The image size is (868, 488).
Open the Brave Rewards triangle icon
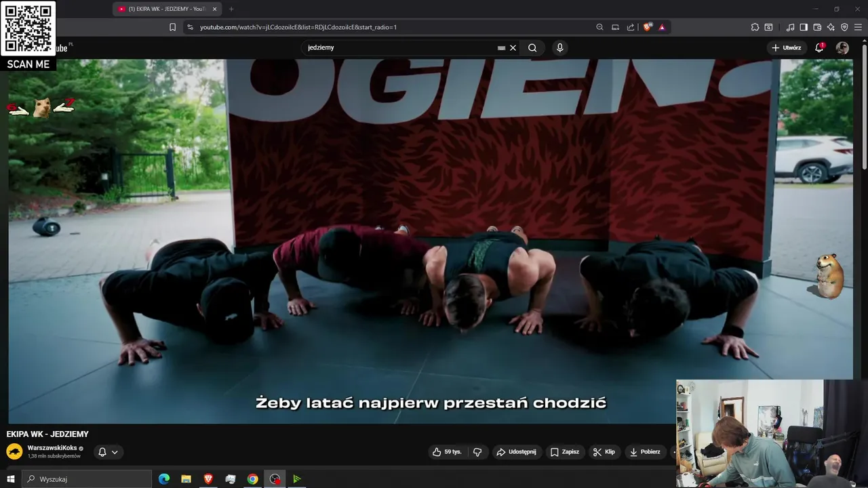[x=662, y=27]
